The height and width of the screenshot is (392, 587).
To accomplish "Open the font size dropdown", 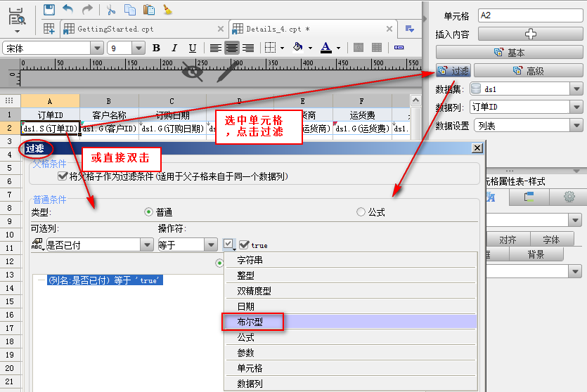I will (x=138, y=48).
